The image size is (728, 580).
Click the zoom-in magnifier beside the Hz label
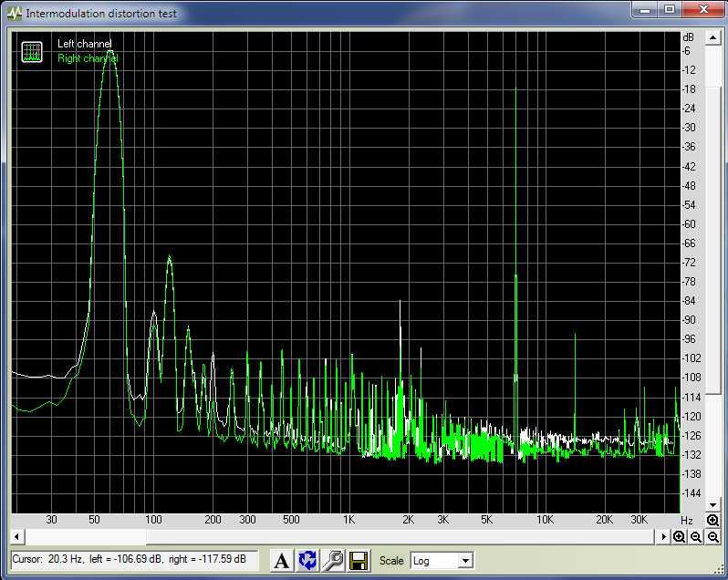pos(712,520)
